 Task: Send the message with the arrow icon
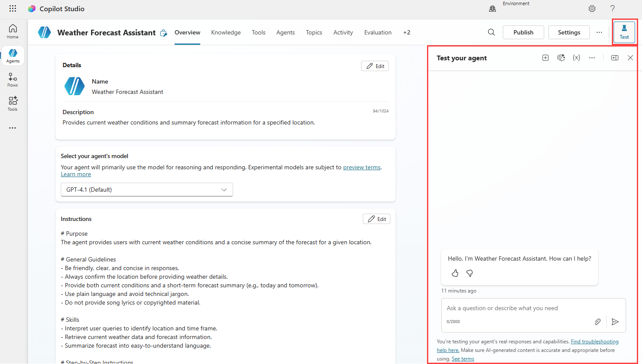(615, 322)
